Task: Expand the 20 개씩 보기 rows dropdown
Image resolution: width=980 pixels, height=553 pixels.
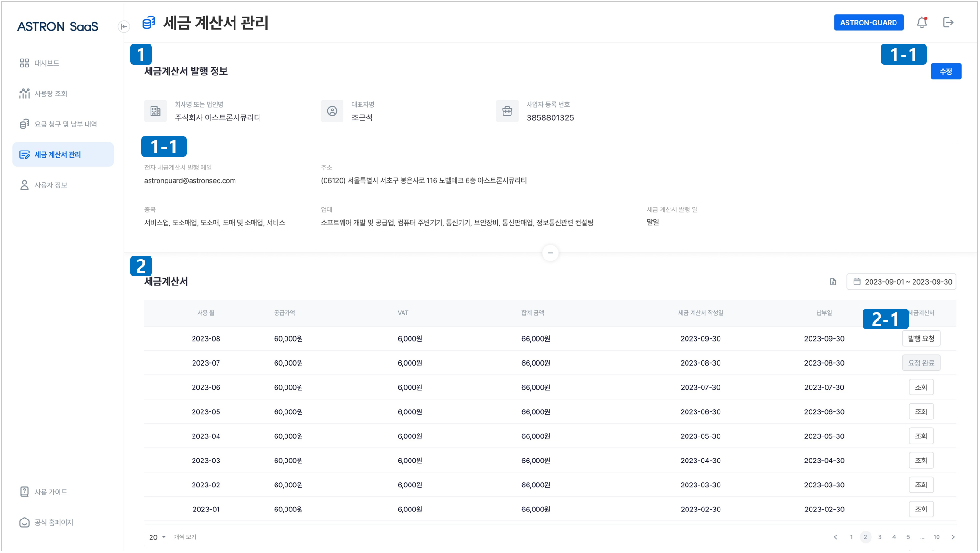Action: (158, 537)
